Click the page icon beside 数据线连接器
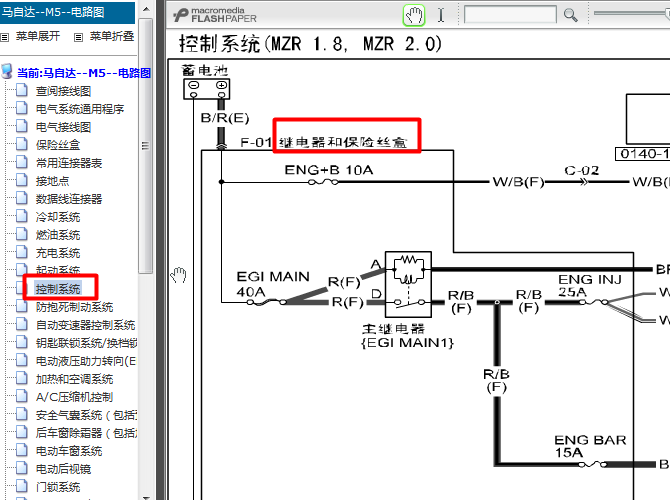 [22, 197]
